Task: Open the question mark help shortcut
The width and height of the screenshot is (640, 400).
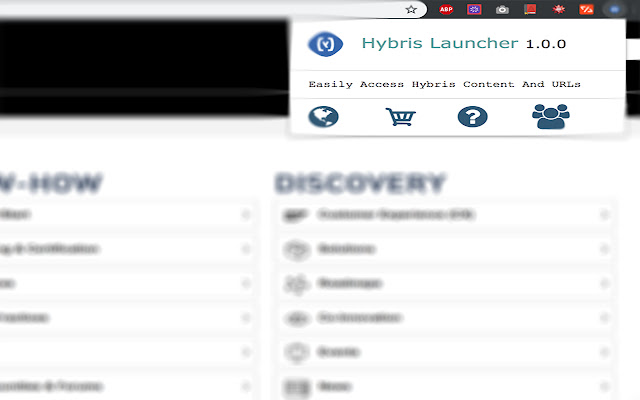Action: point(473,117)
